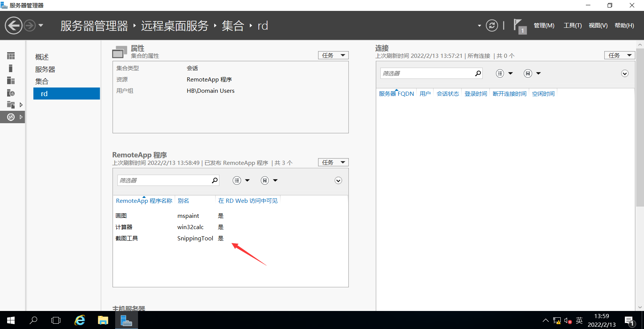Open the dashboard icon in left sidebar
This screenshot has height=329, width=644.
point(11,56)
